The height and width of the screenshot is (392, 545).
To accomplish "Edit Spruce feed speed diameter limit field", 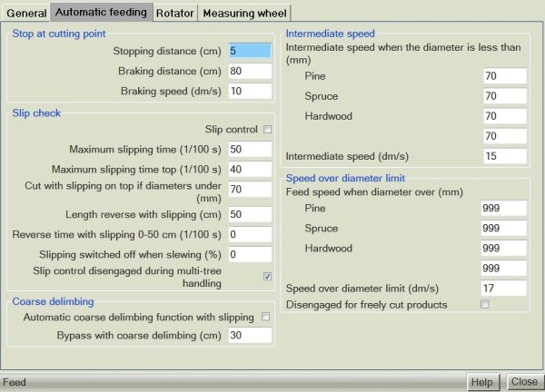I will coord(504,228).
